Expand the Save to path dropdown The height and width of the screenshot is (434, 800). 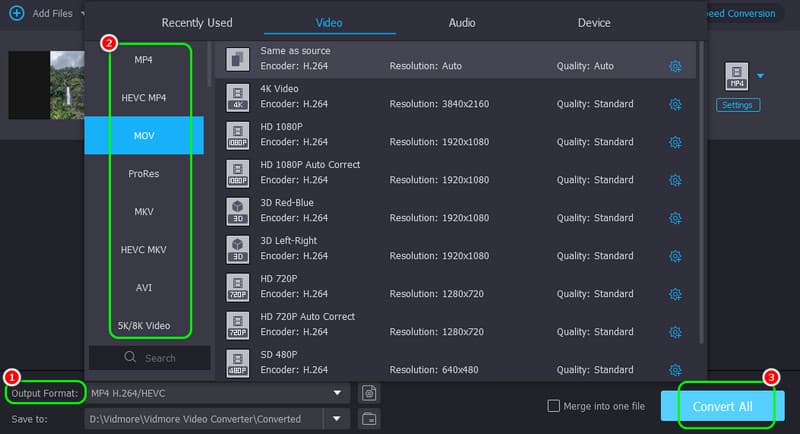point(338,419)
